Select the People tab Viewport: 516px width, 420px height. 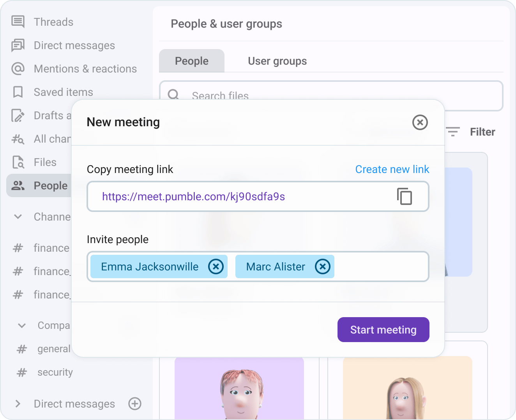tap(191, 61)
